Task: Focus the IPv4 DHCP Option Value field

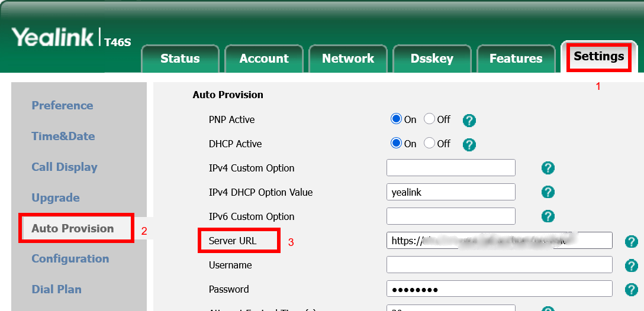Action: (x=450, y=192)
